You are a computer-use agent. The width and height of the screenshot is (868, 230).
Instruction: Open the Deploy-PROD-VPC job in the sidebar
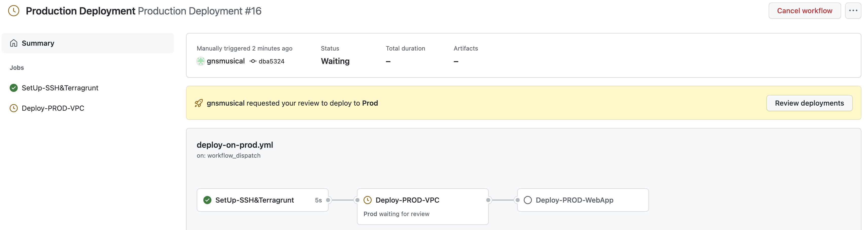(x=53, y=108)
